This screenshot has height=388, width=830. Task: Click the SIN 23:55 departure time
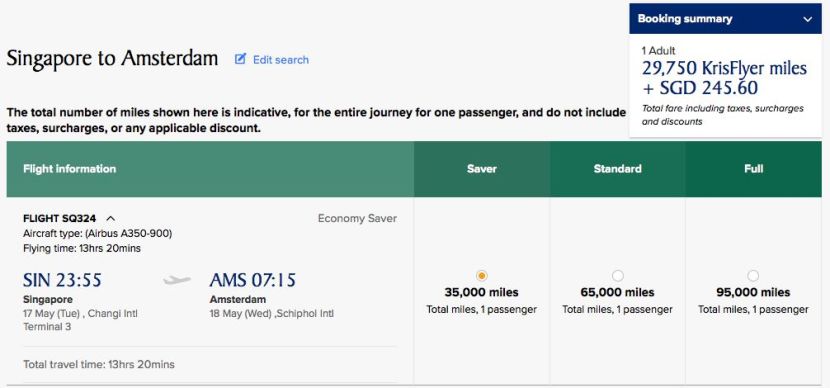[x=62, y=279]
